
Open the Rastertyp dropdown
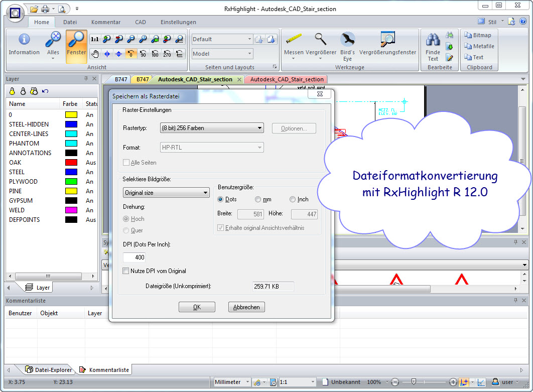211,128
